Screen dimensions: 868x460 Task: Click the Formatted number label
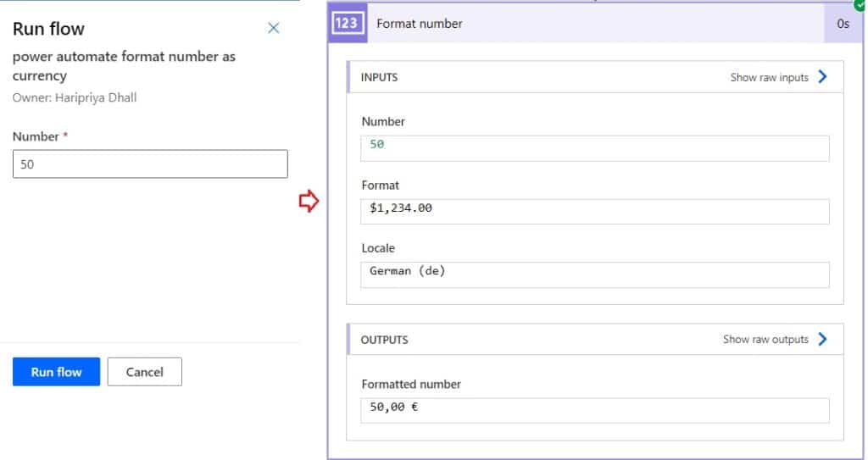click(x=411, y=384)
